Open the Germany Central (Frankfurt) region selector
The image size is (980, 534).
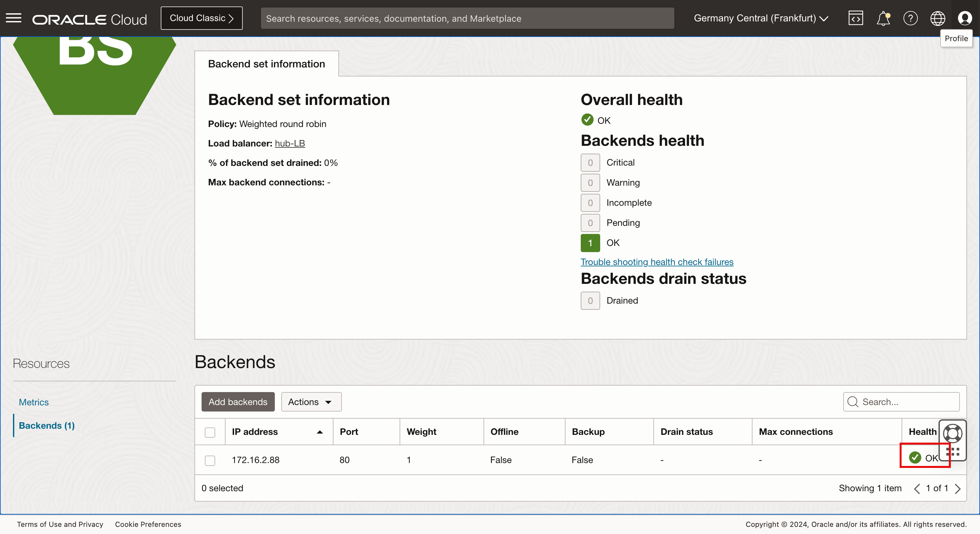[761, 18]
